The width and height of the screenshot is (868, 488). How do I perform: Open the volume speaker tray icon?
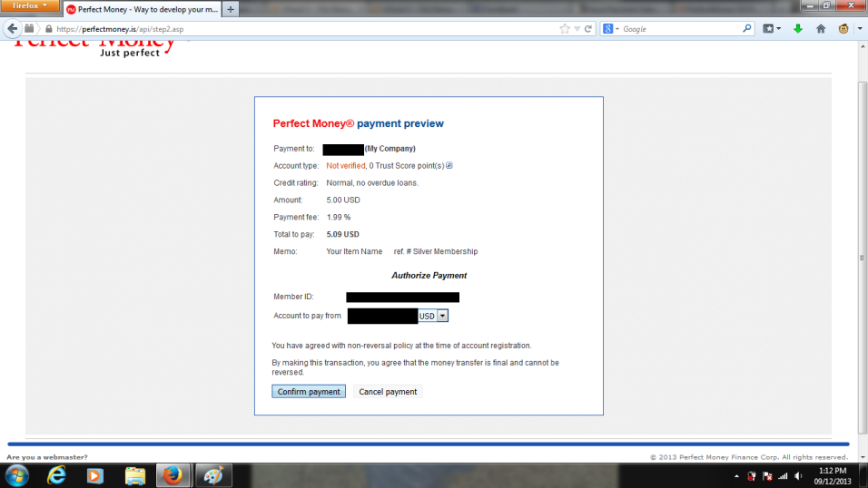[798, 476]
